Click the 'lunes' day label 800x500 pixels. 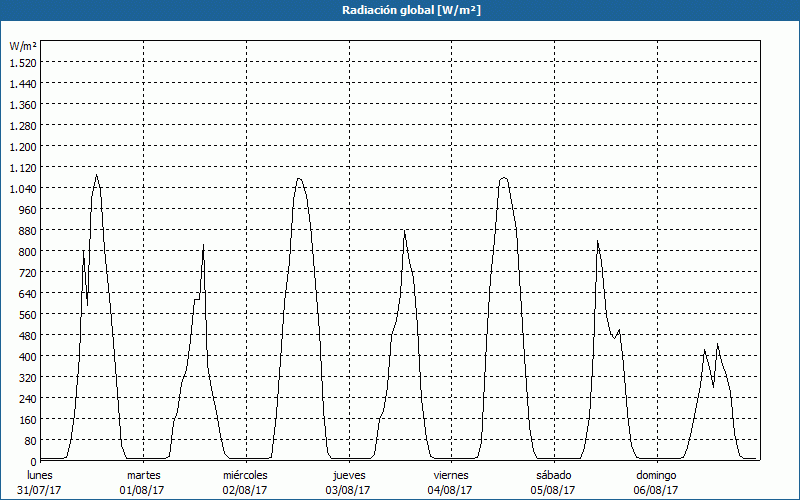40,475
